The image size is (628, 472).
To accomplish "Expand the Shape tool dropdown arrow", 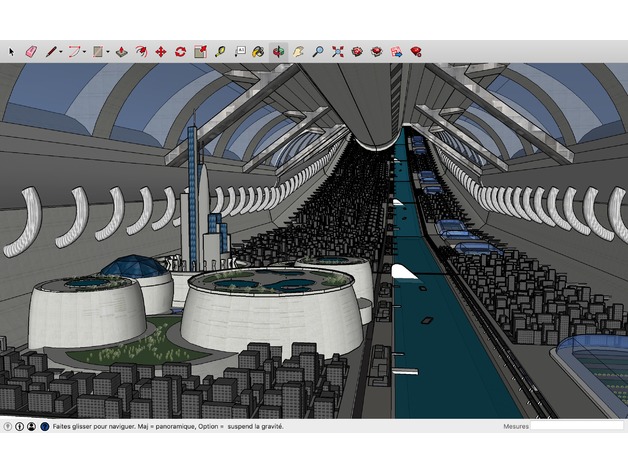I will (x=107, y=52).
